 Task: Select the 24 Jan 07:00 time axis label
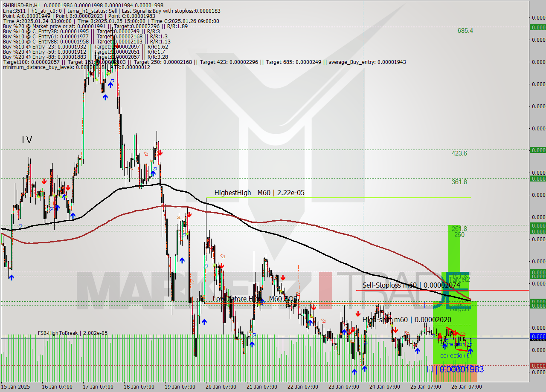tap(384, 387)
